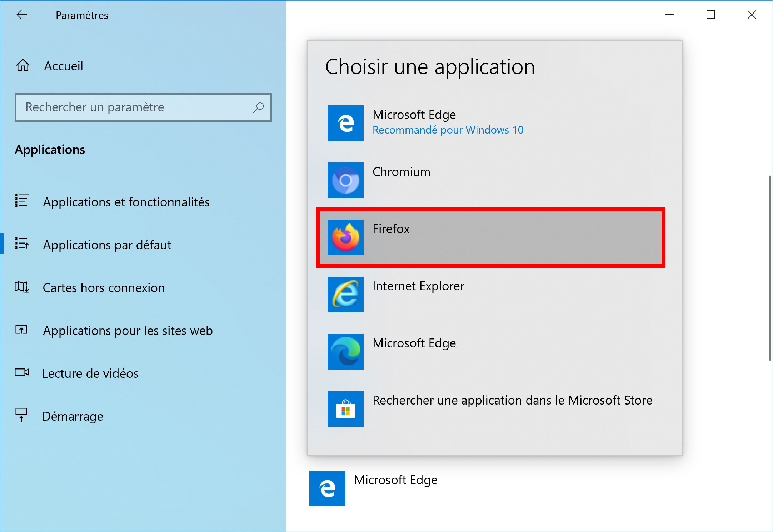This screenshot has width=773, height=532.
Task: Click the Microsoft Store shopping bag icon
Action: point(346,409)
